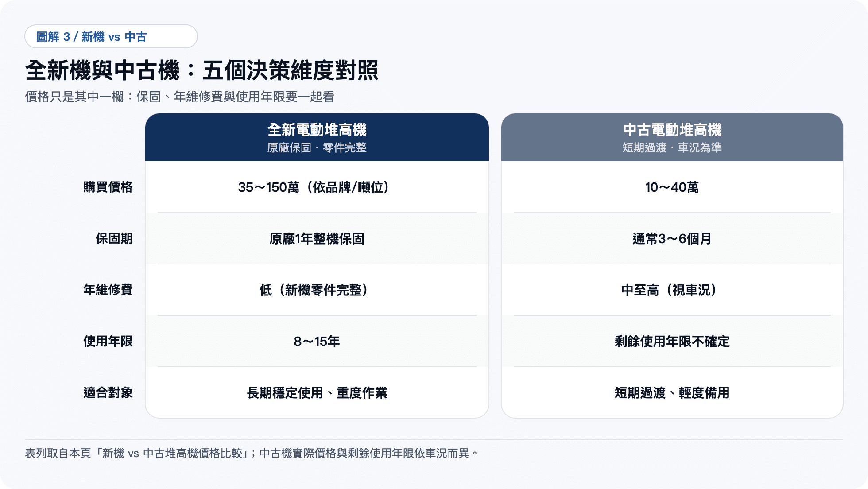Click the '原廠保固 · 零件完整' subheading
Viewport: 868px width, 489px height.
click(317, 148)
